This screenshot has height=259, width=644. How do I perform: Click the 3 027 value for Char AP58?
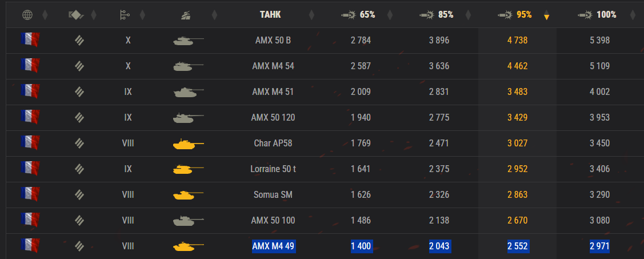[x=518, y=143]
